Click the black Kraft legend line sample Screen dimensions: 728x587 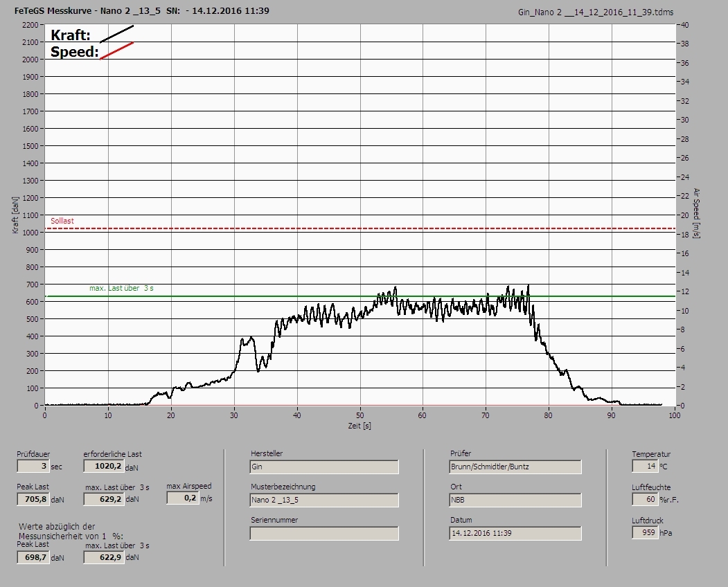point(116,34)
